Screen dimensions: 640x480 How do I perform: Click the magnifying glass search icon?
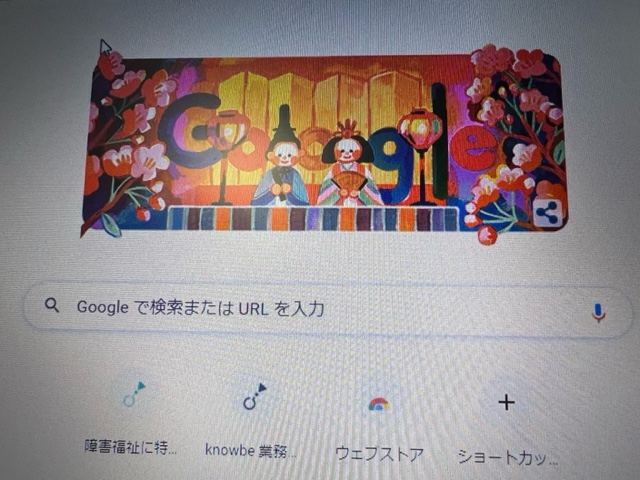pos(52,305)
